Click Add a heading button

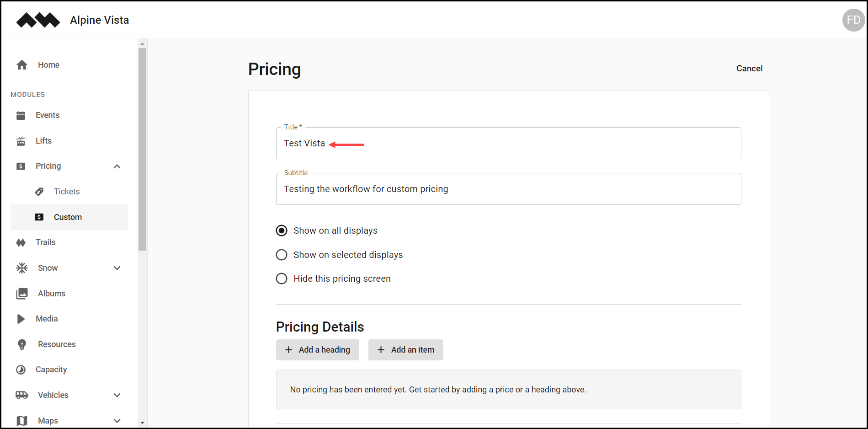318,350
